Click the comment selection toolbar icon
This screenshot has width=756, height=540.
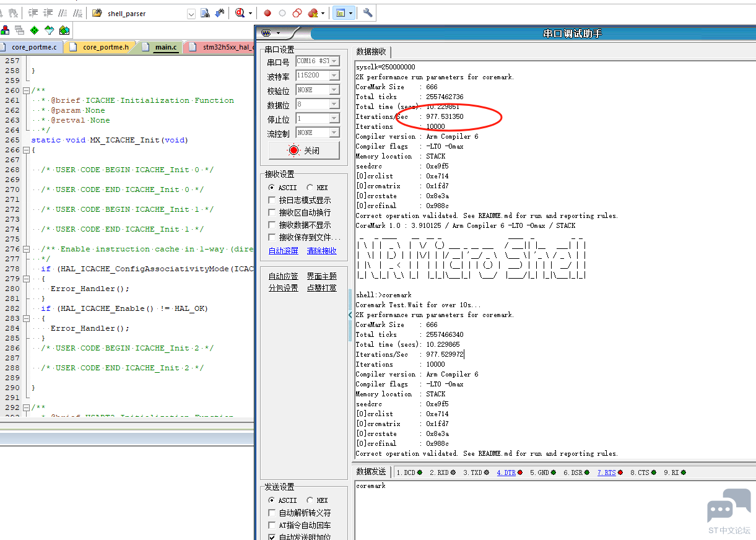click(x=63, y=13)
